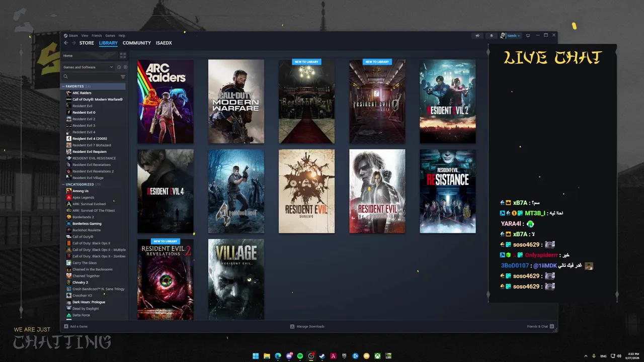Open the Call of Duty Modern Warfare cover

click(x=236, y=102)
